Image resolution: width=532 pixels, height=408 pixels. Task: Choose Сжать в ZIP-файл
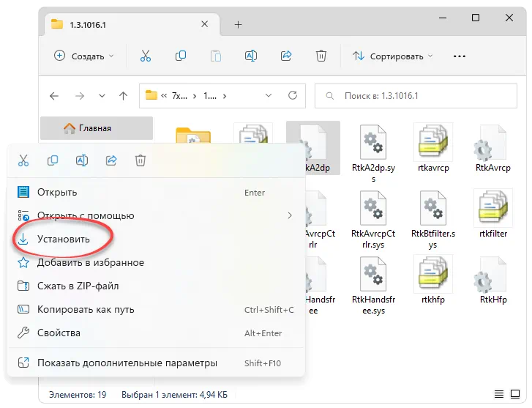pos(155,286)
